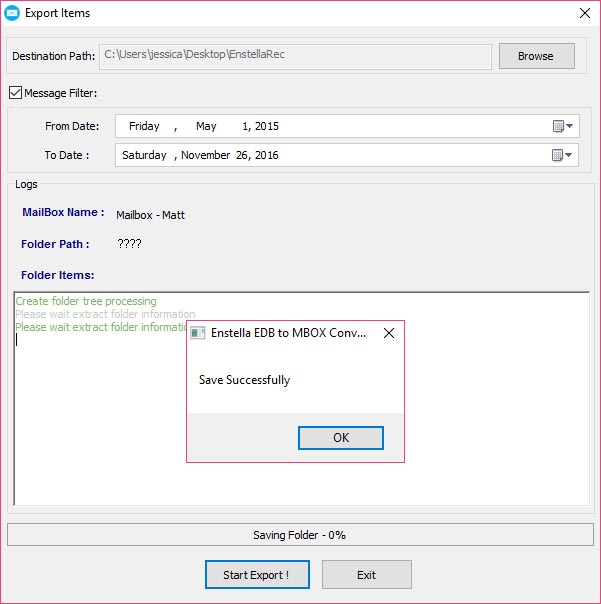
Task: Select the year 2015 in From Date
Action: pyautogui.click(x=266, y=126)
